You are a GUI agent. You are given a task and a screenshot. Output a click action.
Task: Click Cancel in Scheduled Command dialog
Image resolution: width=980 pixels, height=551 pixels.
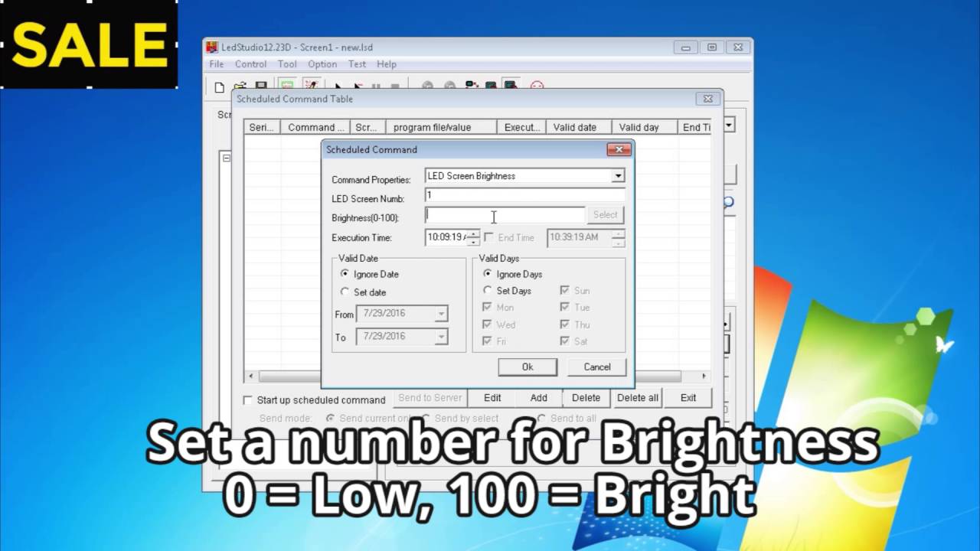click(597, 367)
